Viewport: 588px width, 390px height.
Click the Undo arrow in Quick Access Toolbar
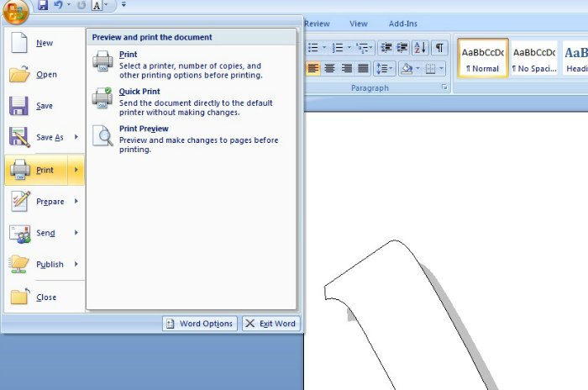tap(58, 5)
